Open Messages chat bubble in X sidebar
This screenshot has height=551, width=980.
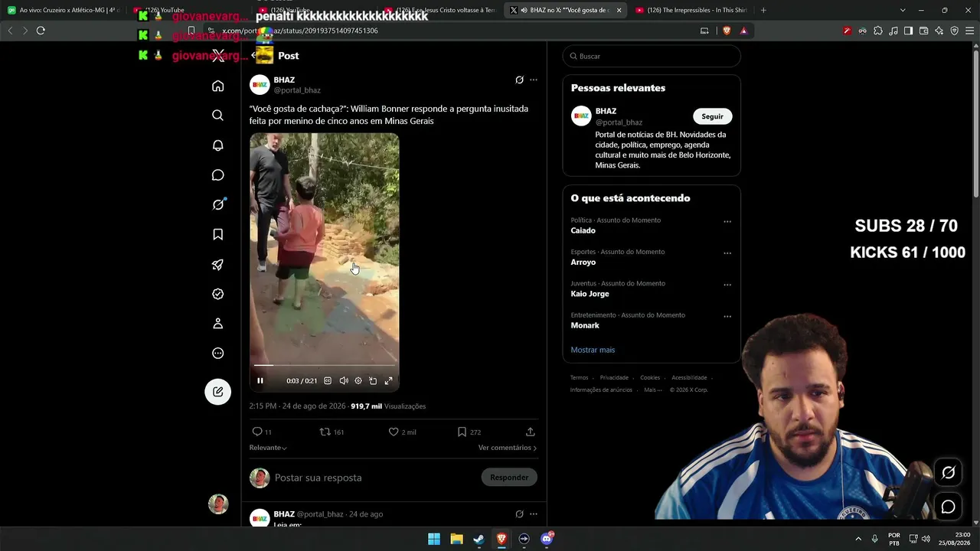tap(218, 175)
